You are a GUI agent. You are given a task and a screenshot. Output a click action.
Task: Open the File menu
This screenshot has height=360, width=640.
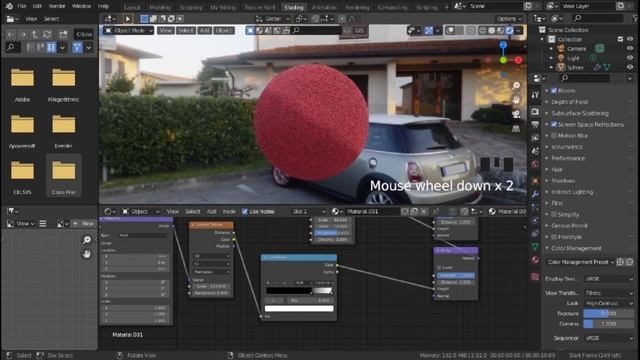22,6
